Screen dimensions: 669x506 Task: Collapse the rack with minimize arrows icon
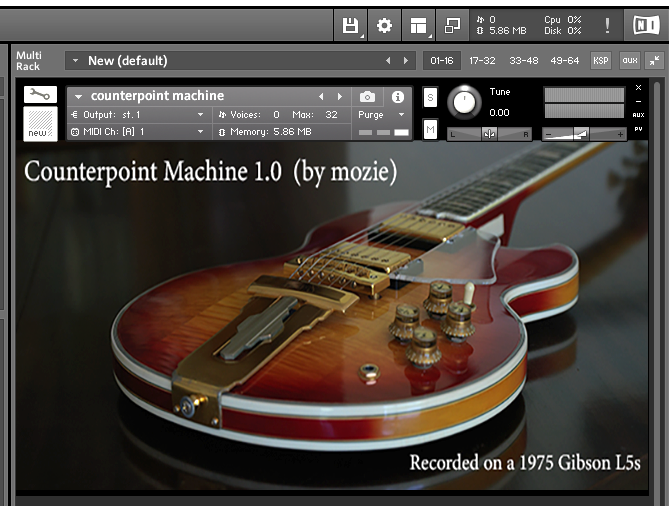pos(654,61)
